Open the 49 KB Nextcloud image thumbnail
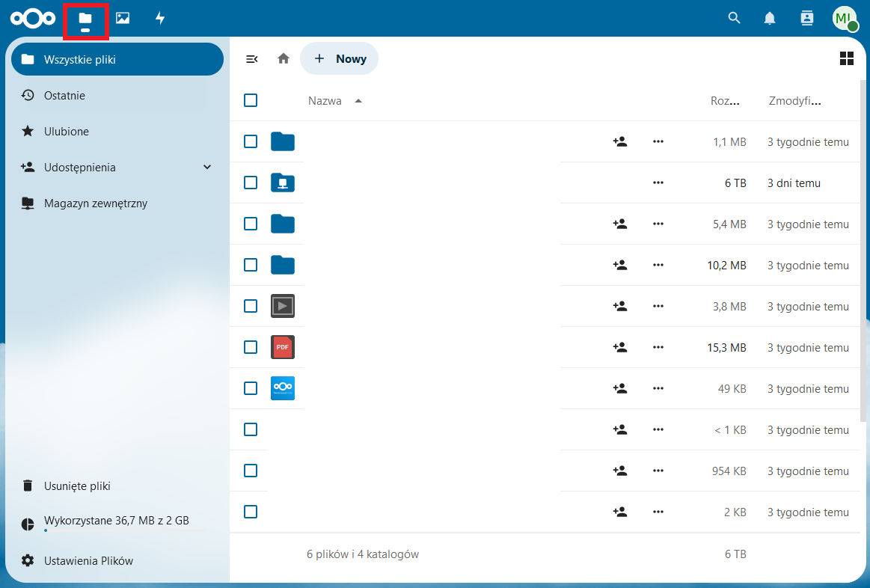This screenshot has height=588, width=870. pos(283,388)
